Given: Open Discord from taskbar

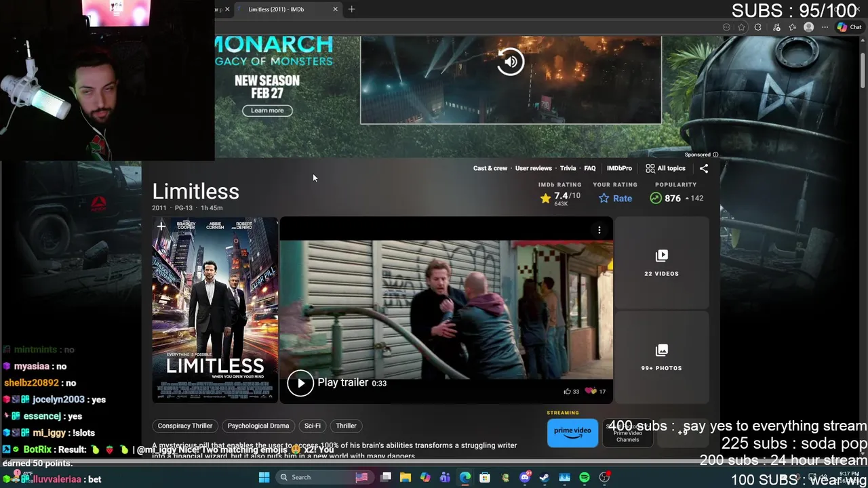Looking at the screenshot, I should click(525, 477).
